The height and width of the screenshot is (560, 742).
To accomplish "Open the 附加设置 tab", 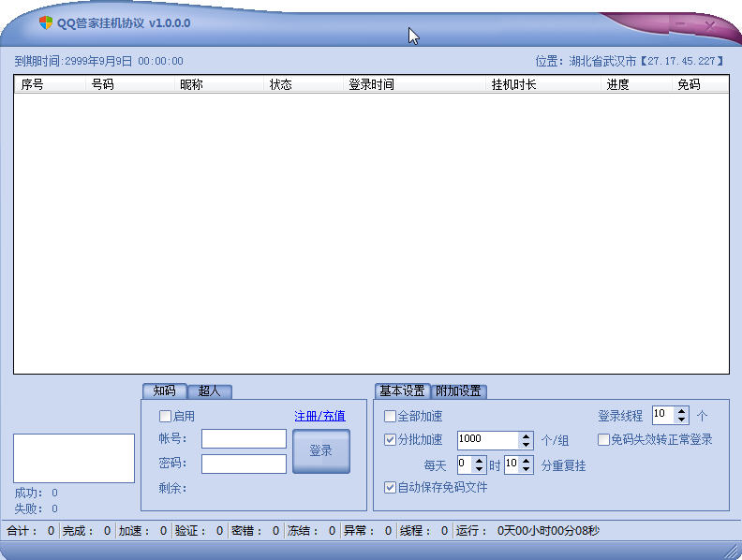I will pyautogui.click(x=458, y=391).
